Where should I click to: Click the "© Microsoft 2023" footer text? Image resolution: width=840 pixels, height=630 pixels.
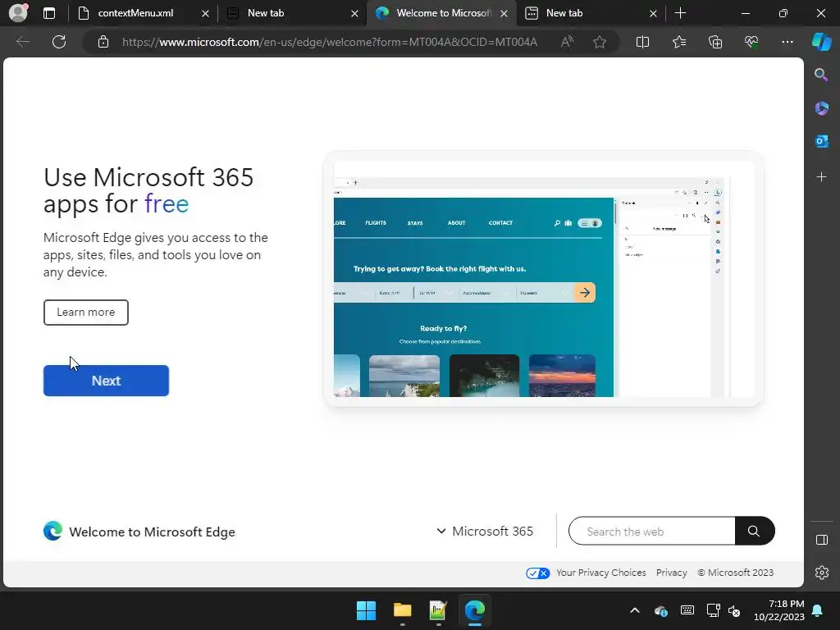(x=736, y=573)
